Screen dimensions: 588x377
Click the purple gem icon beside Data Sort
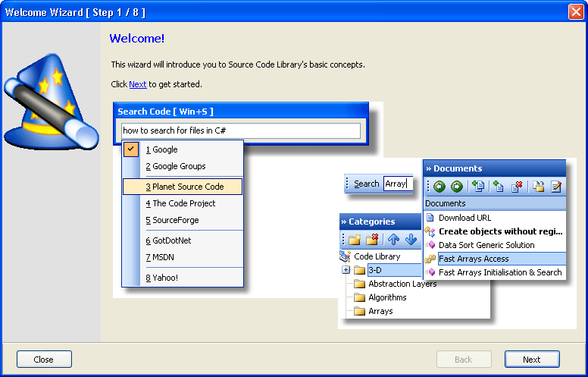[430, 245]
